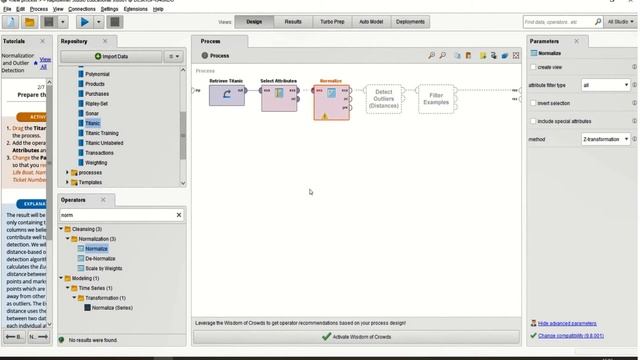This screenshot has width=640, height=360.
Task: Select Sonar dataset in Repository
Action: coord(92,113)
